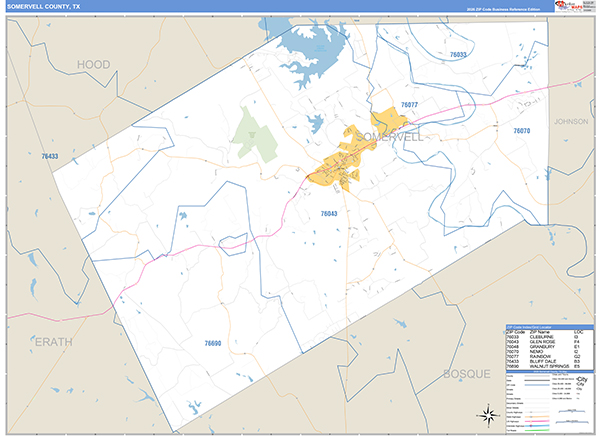The image size is (600, 436).
Task: Click the ERATH county label
Action: 54,342
